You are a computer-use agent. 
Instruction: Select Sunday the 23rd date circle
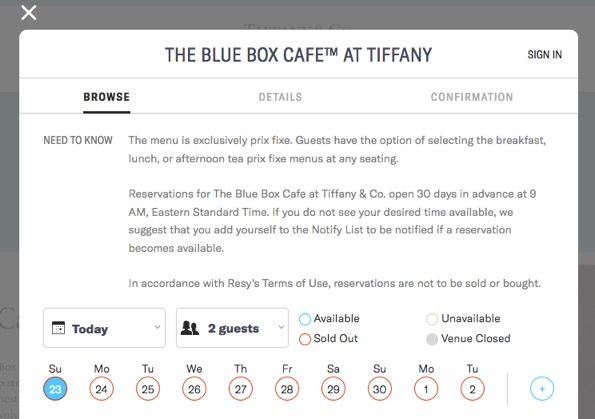click(x=55, y=389)
